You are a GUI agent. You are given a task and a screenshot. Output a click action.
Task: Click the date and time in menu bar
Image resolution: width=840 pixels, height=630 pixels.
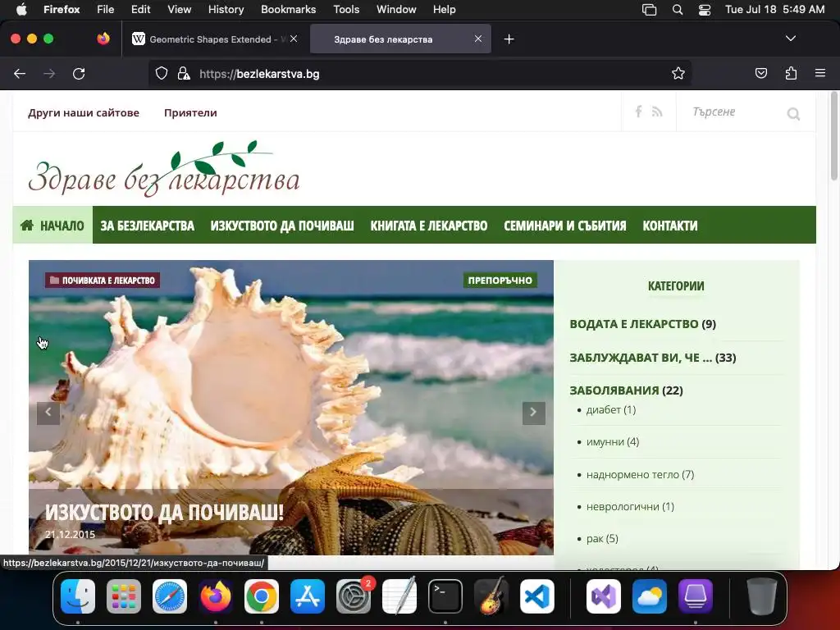[x=774, y=10]
